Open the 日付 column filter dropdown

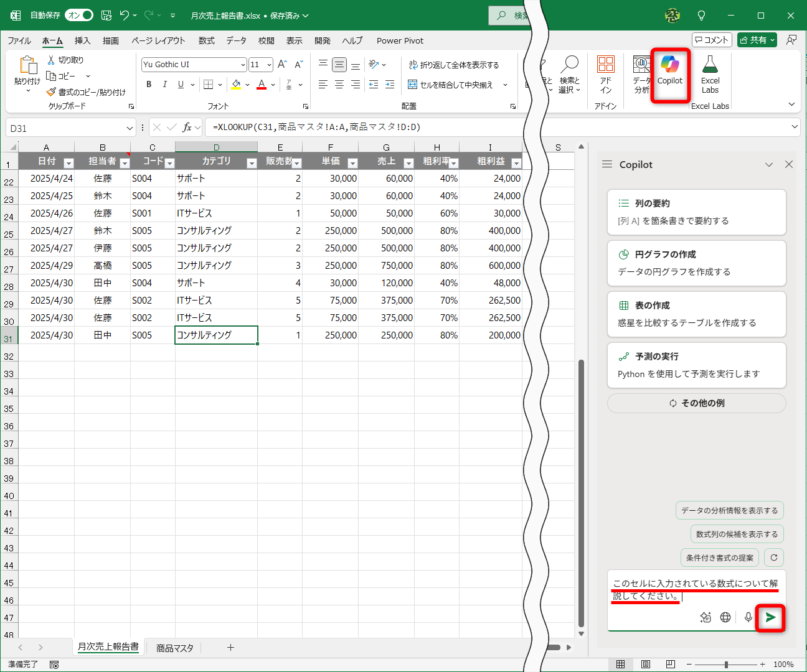pyautogui.click(x=68, y=163)
